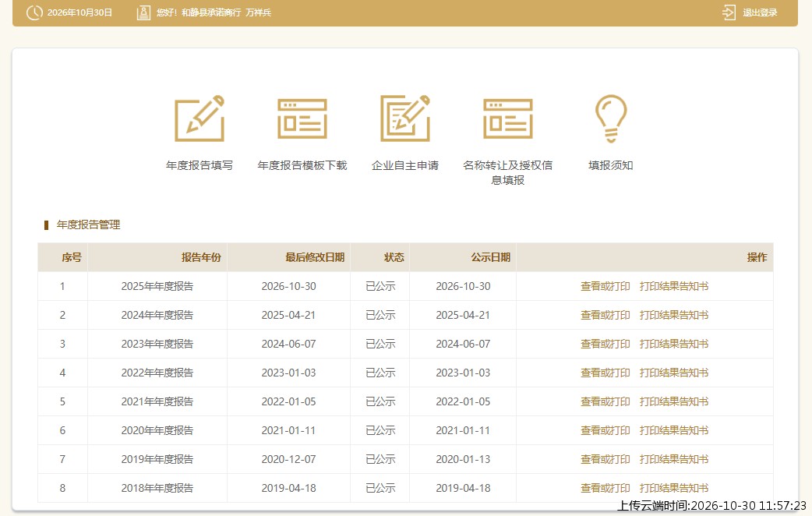This screenshot has width=812, height=516.
Task: Open 查看或打印 for 2021年年度报告
Action: coord(605,401)
